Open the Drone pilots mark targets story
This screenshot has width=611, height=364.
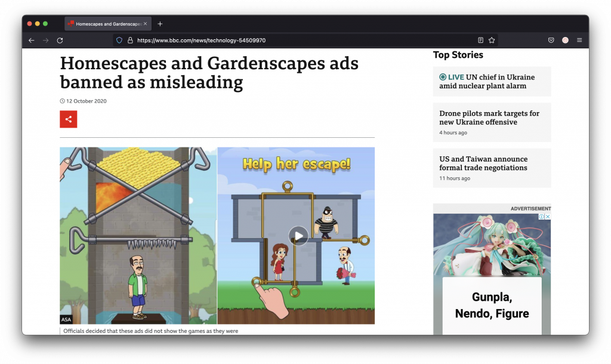click(489, 118)
